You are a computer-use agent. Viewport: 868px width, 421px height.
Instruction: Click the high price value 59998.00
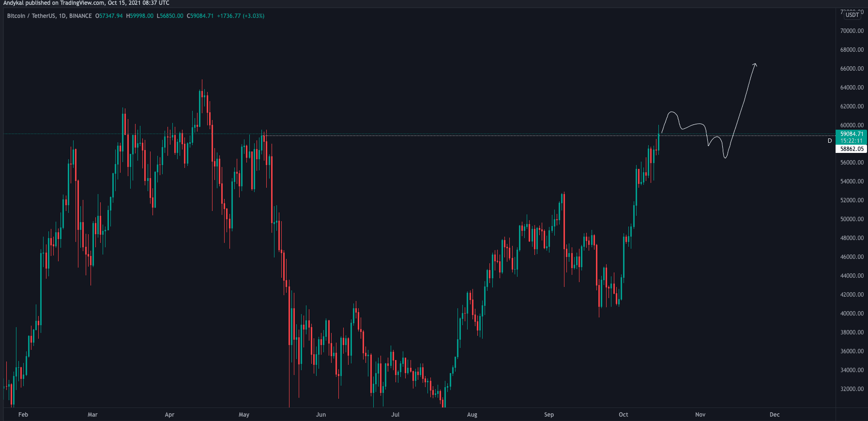tap(141, 16)
